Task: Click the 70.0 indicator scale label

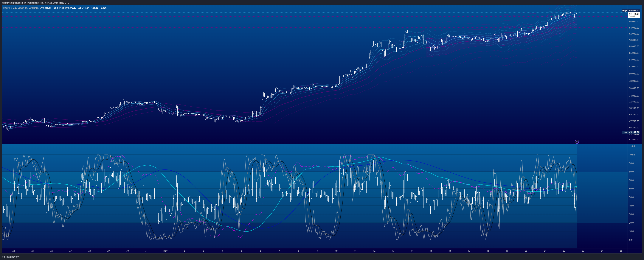Action: [631, 180]
